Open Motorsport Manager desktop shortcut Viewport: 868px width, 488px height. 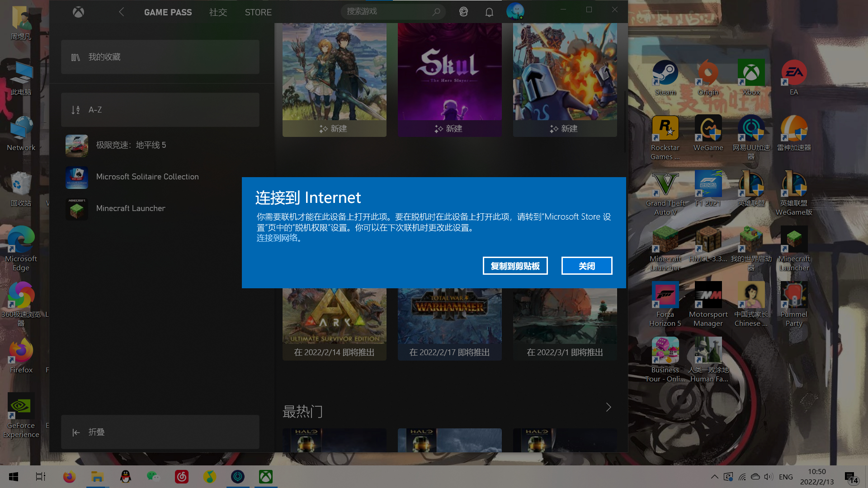(708, 305)
